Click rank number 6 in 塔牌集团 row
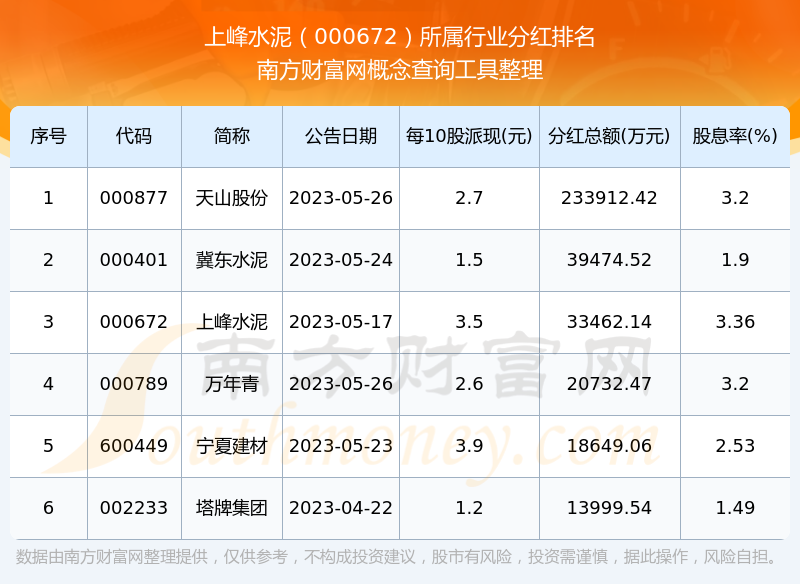800x584 pixels. pyautogui.click(x=48, y=508)
